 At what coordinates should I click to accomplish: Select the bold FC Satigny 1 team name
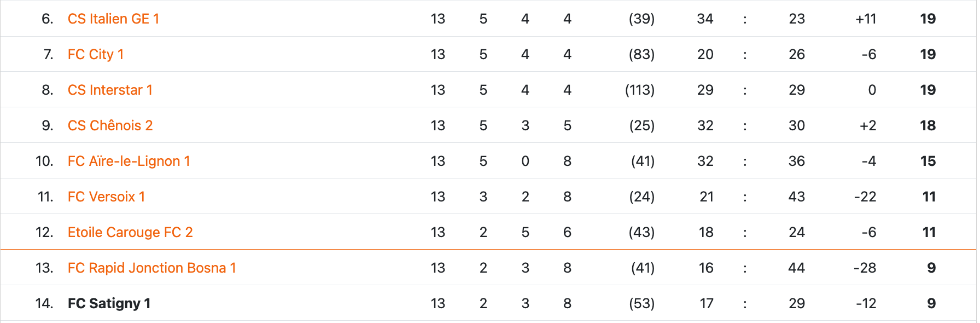tap(109, 303)
